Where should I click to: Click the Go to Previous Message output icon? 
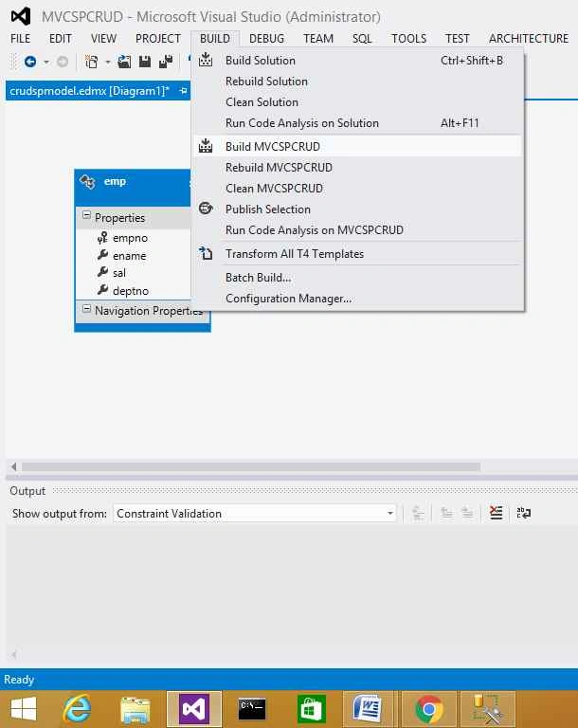tap(446, 513)
